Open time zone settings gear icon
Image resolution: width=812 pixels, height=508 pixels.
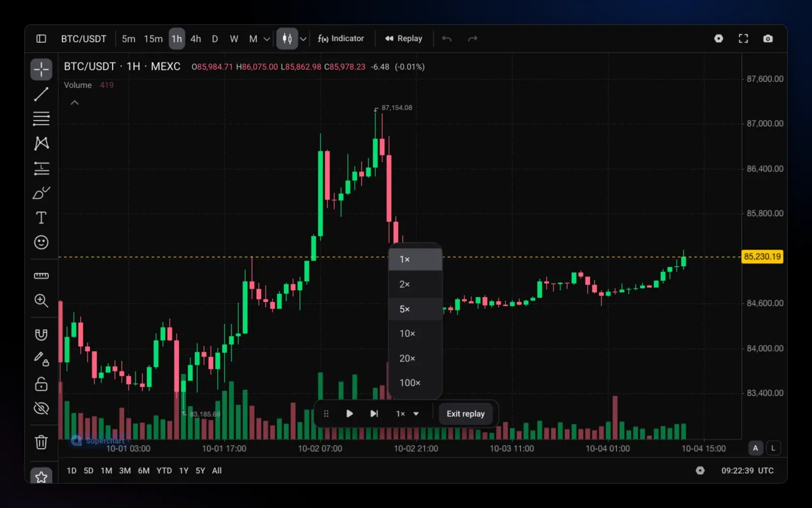click(700, 470)
